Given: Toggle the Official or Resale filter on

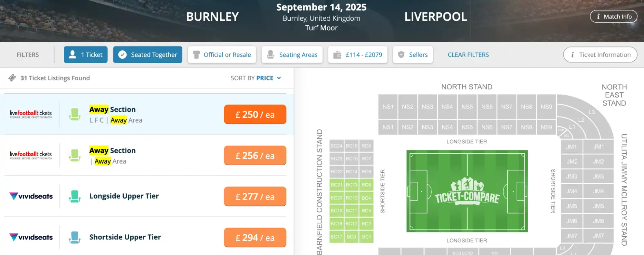Looking at the screenshot, I should 222,55.
